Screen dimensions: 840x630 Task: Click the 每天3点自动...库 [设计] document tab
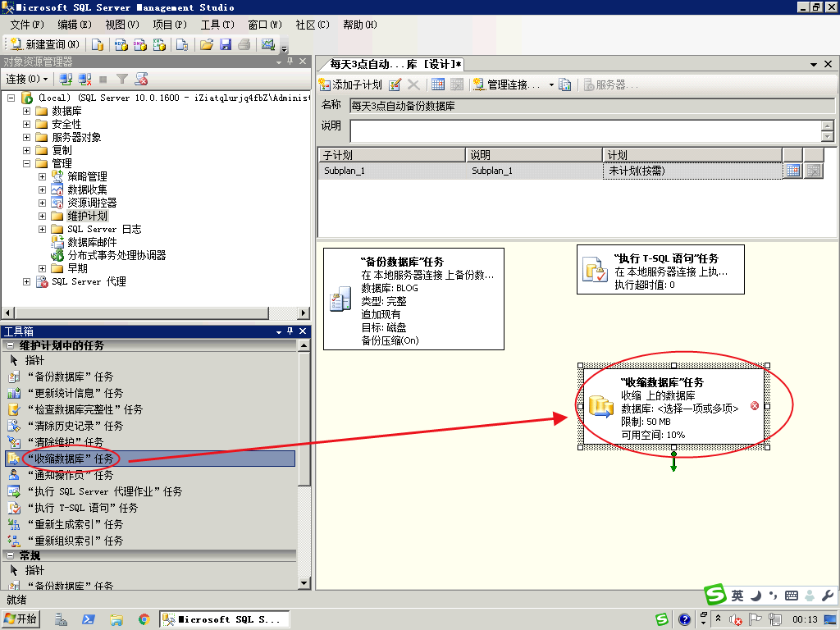pos(393,65)
